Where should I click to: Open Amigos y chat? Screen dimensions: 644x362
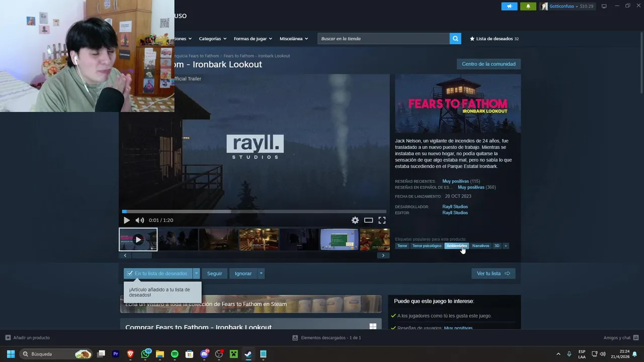point(621,338)
